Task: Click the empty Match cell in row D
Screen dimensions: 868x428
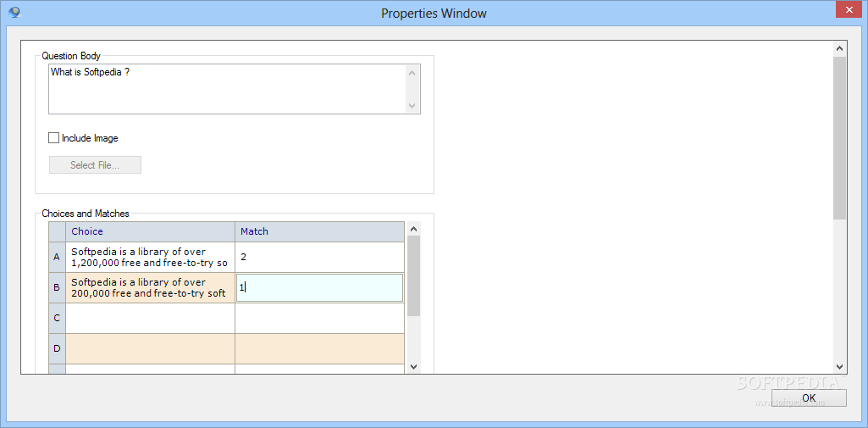Action: tap(319, 349)
